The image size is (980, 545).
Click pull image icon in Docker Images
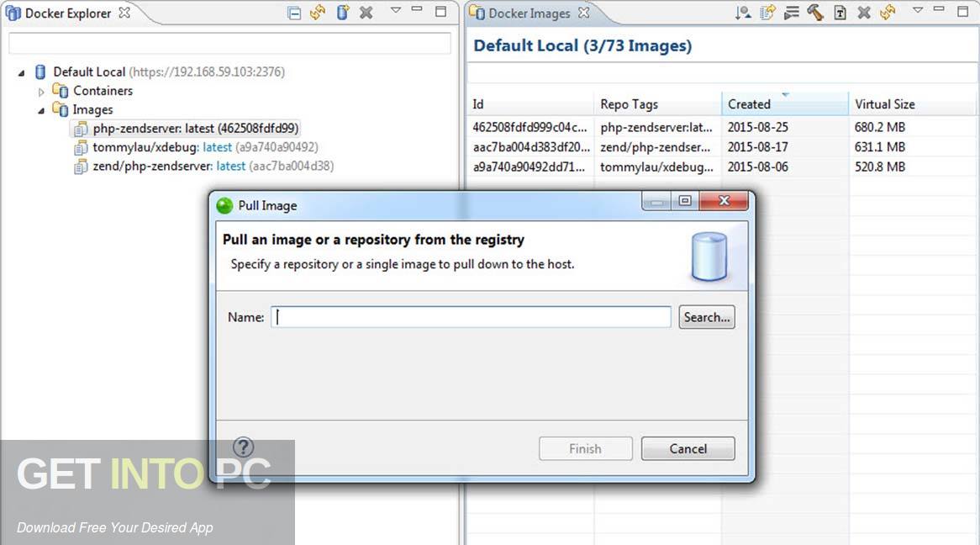742,13
